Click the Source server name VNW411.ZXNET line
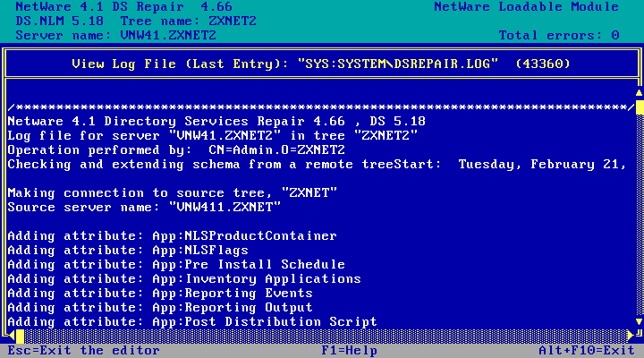Image resolution: width=644 pixels, height=358 pixels. (144, 208)
